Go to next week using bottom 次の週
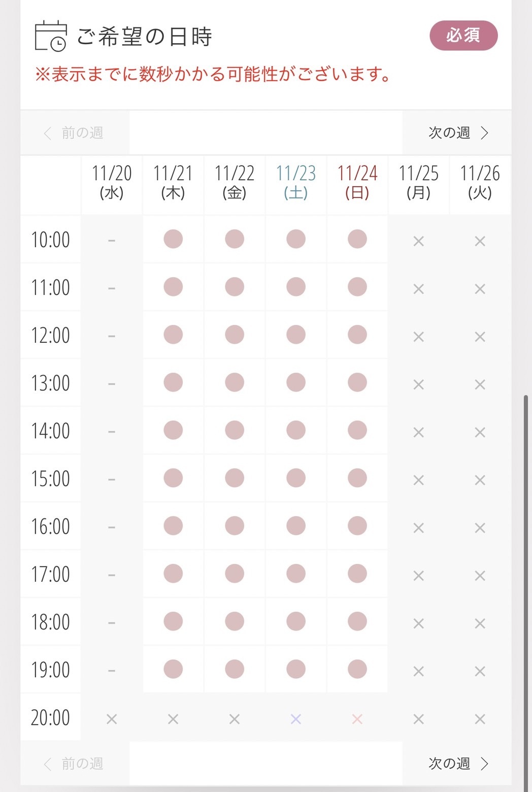 [x=457, y=764]
